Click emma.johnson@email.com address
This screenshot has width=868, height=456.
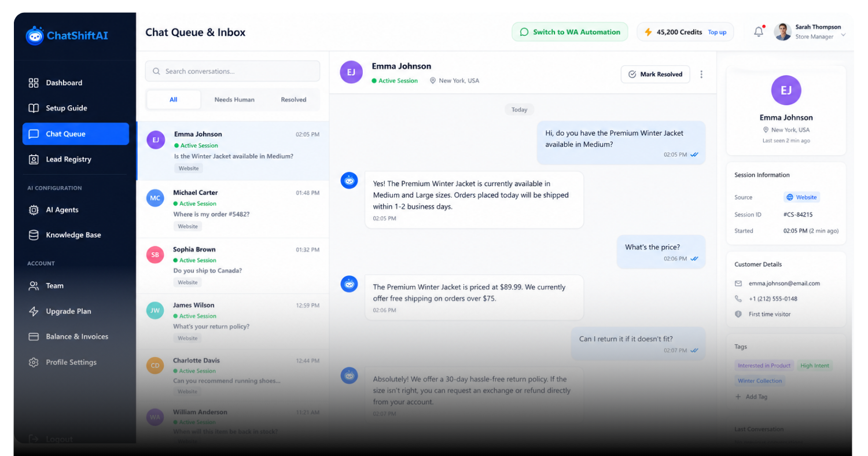pyautogui.click(x=784, y=284)
